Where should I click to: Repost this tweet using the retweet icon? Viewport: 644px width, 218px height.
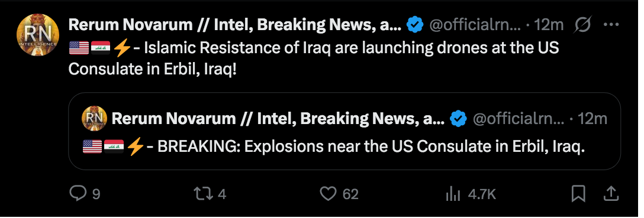coord(204,193)
